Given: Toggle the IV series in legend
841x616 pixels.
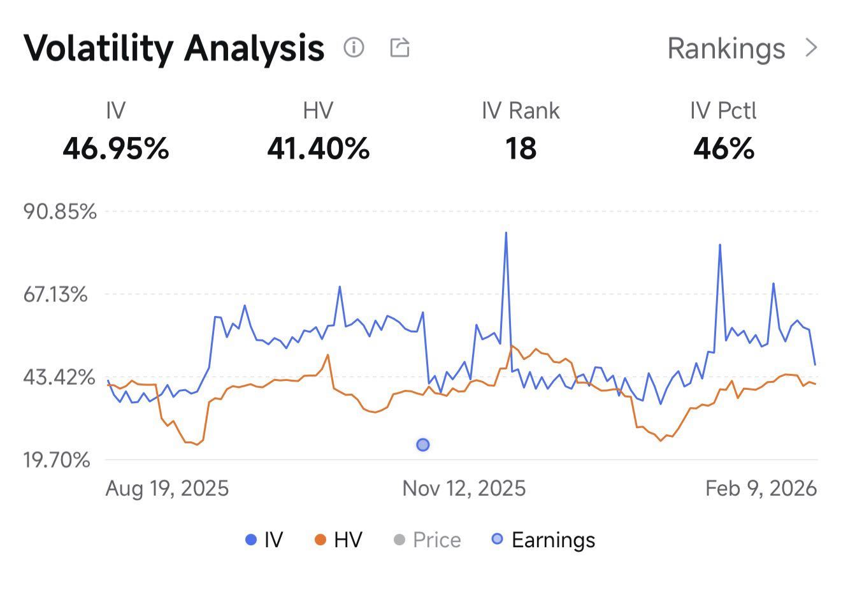Looking at the screenshot, I should coord(264,540).
